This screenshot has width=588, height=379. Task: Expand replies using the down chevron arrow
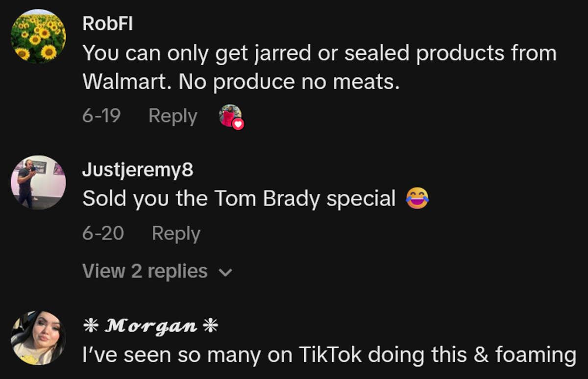pos(225,272)
